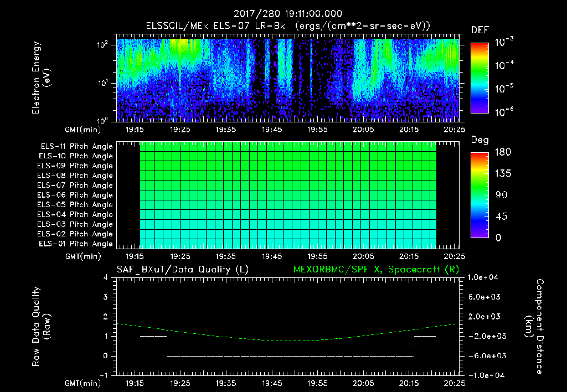The width and height of the screenshot is (567, 392).
Task: Click the 180 value on Deg scale
Action: point(503,152)
